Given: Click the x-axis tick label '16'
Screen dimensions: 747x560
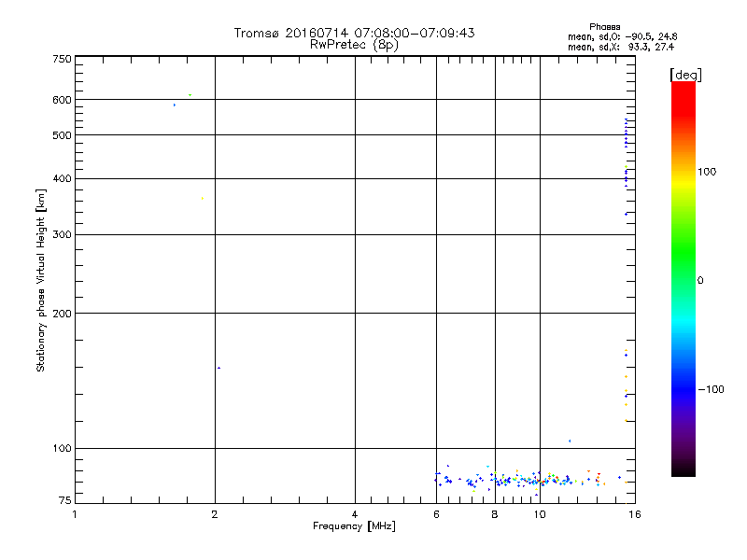Looking at the screenshot, I should click(x=635, y=514).
